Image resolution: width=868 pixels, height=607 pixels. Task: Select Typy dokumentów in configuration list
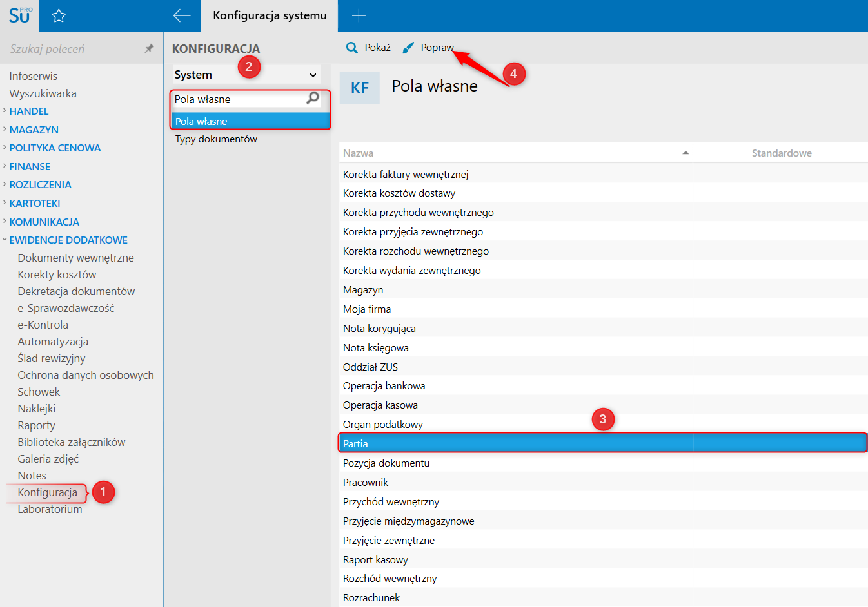point(216,139)
